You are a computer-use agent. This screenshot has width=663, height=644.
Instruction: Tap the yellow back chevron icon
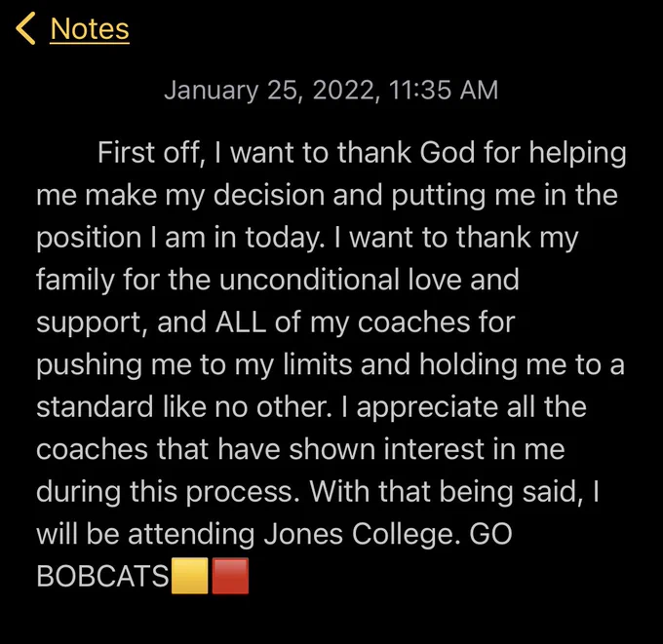pos(25,28)
